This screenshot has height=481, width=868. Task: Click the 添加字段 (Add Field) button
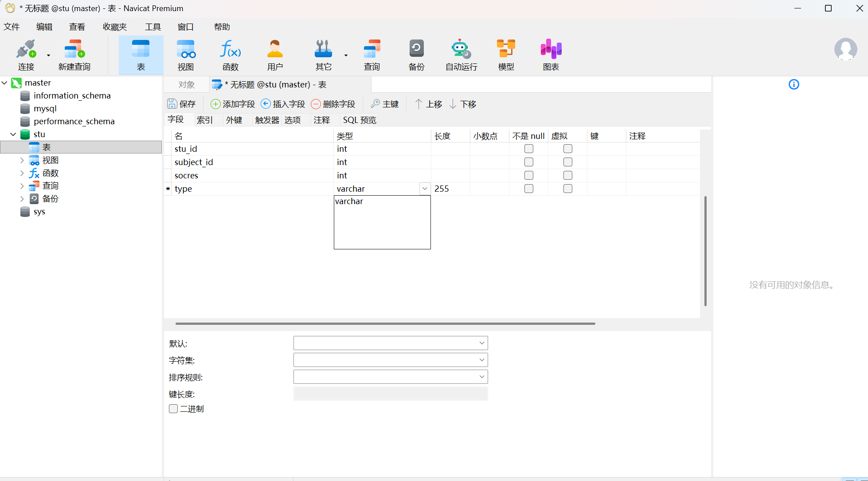click(233, 104)
